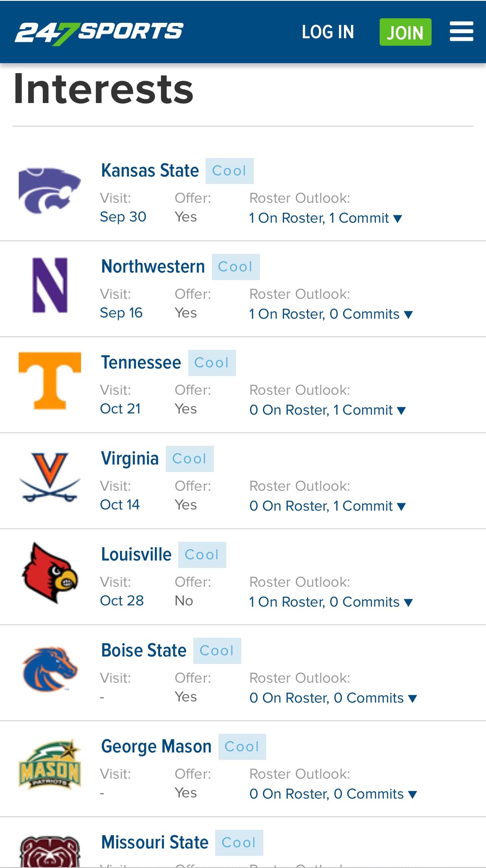Click the Cool tag beside Missouri State
Viewport: 486px width, 868px height.
(x=239, y=842)
